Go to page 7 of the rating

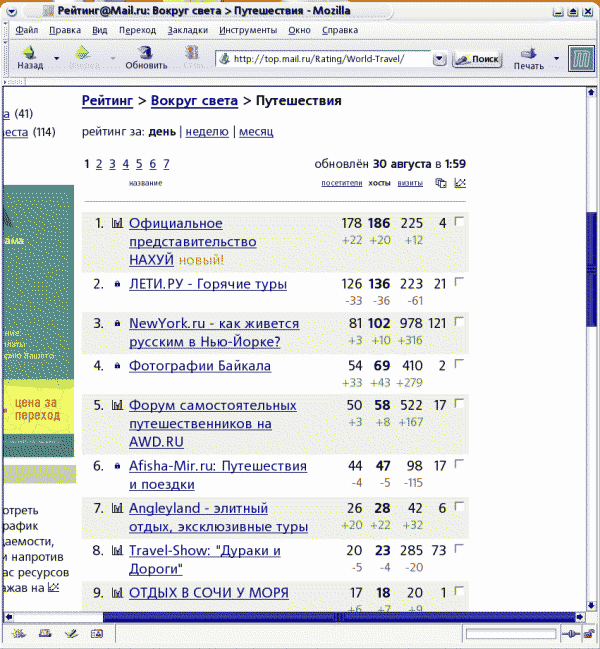coord(166,164)
